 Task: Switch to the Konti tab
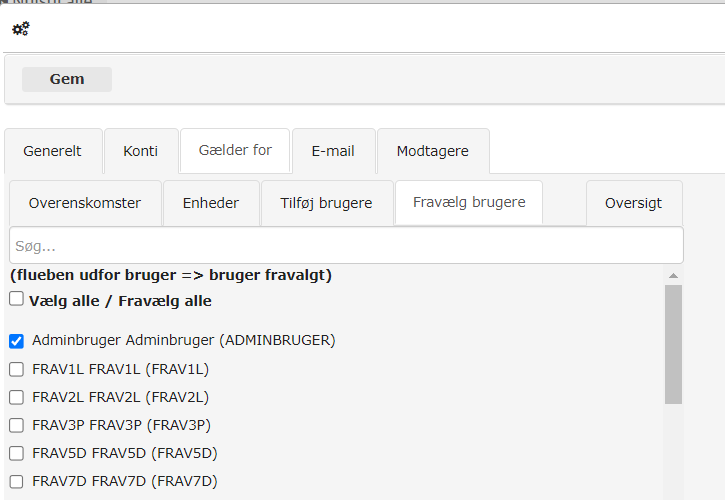click(x=141, y=151)
